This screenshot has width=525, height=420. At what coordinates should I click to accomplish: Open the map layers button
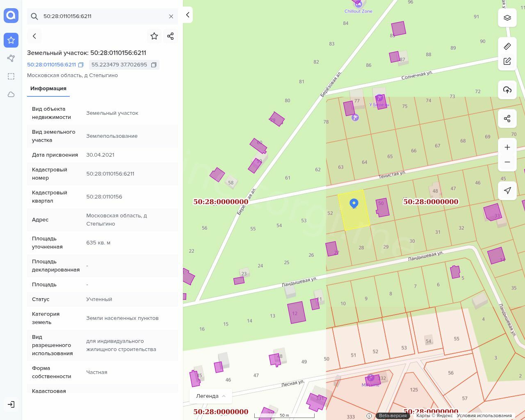(x=507, y=18)
